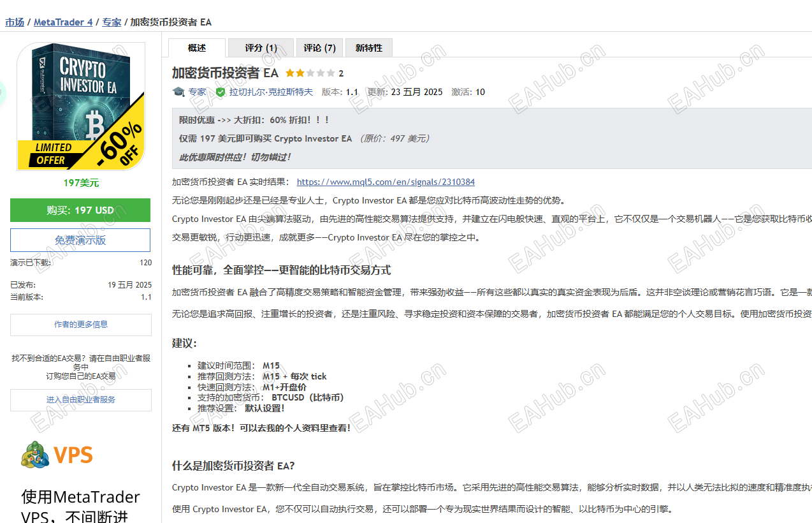Click the 购买: 197 USD button

(80, 210)
